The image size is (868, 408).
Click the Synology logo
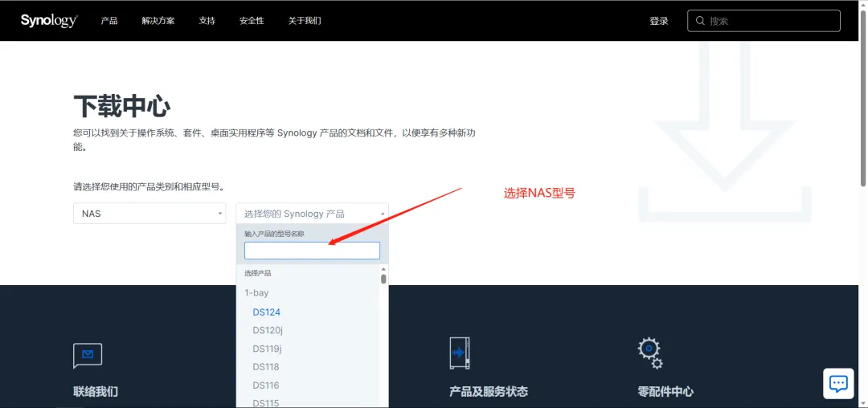[49, 20]
